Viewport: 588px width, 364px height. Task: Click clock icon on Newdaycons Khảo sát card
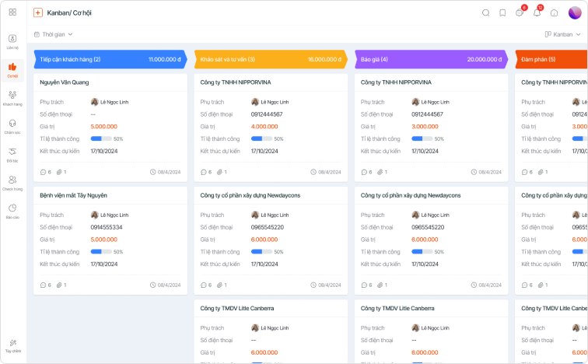click(313, 285)
